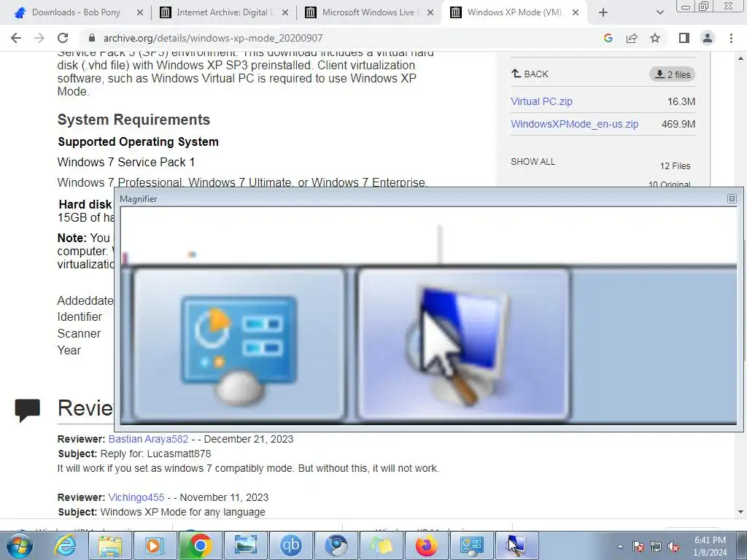This screenshot has height=560, width=747.
Task: Click the magnified Magnifier icon in lens view
Action: click(x=463, y=345)
